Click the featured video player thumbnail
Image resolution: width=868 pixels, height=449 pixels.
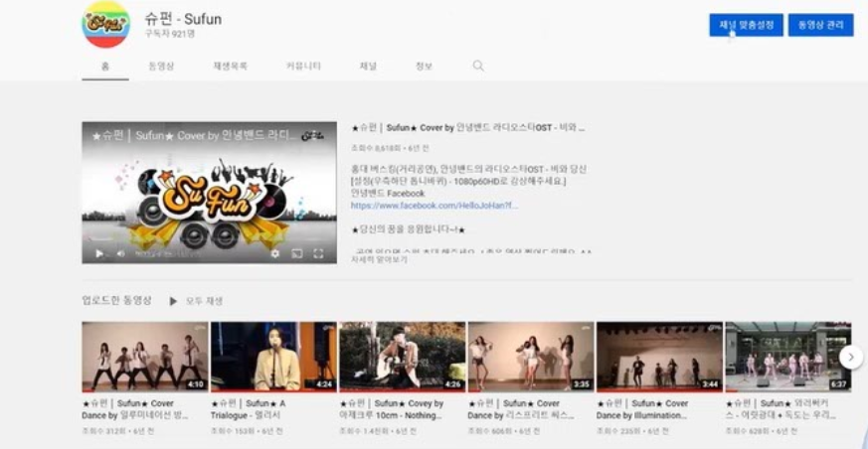209,193
